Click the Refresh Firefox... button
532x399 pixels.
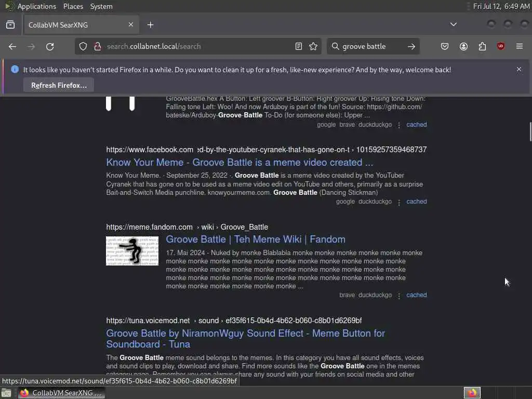(59, 85)
